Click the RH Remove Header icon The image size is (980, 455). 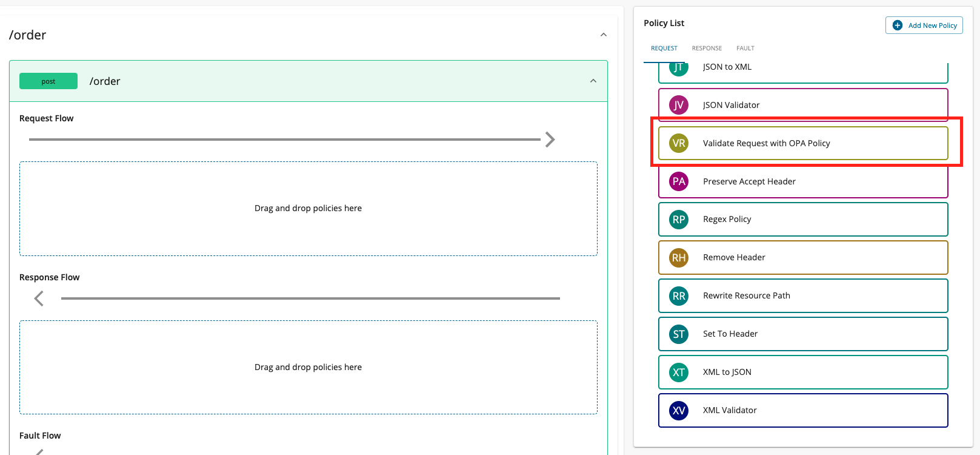coord(679,258)
